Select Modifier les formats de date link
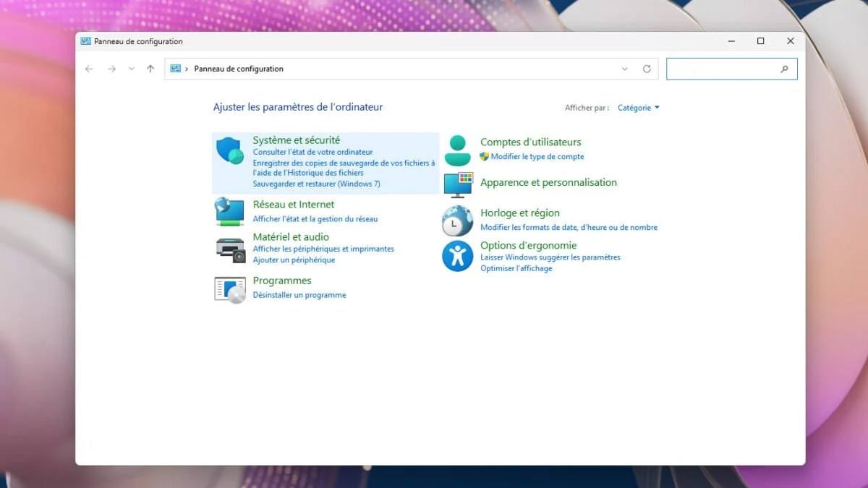Screen dimensions: 868x488 pos(569,227)
